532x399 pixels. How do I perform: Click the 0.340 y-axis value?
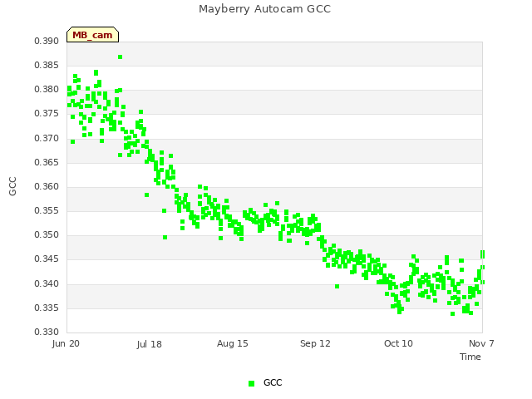[x=47, y=283]
